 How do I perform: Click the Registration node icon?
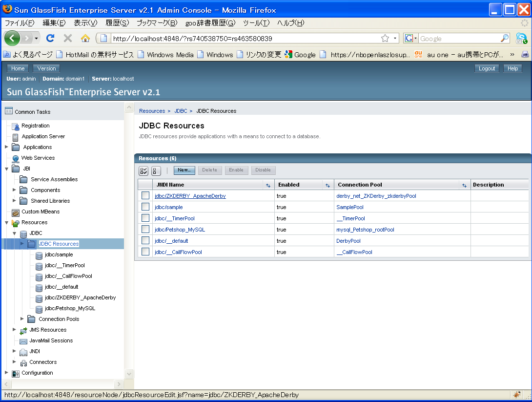click(16, 127)
